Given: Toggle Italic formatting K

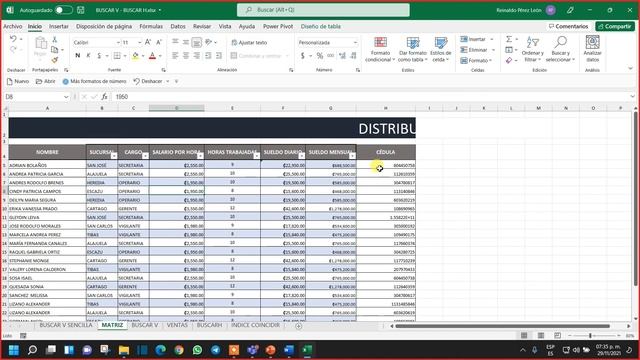Looking at the screenshot, I should (x=88, y=56).
